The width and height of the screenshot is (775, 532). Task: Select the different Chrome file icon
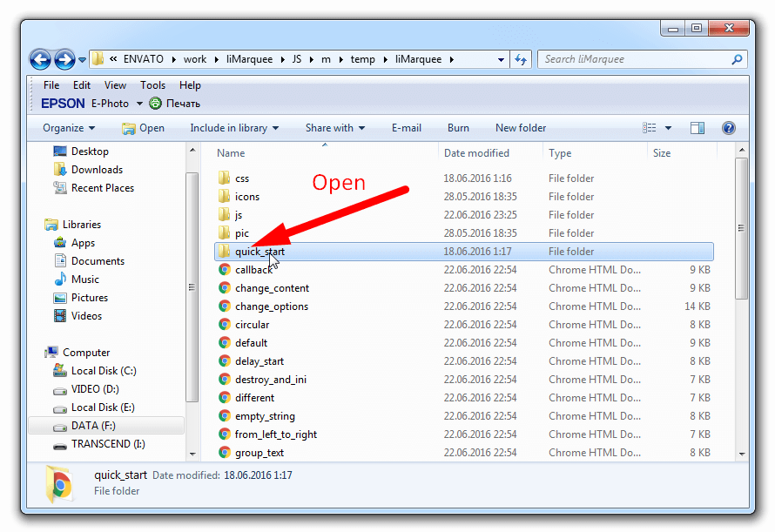pyautogui.click(x=225, y=398)
